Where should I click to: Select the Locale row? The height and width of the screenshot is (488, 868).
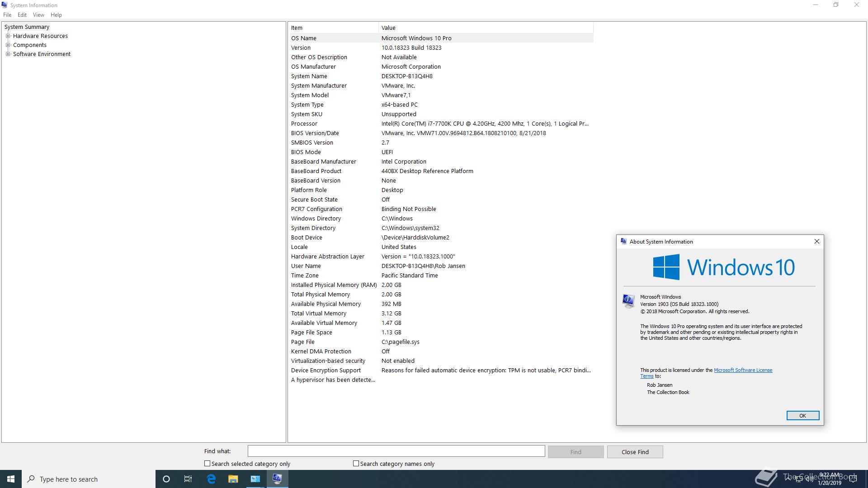click(x=441, y=247)
